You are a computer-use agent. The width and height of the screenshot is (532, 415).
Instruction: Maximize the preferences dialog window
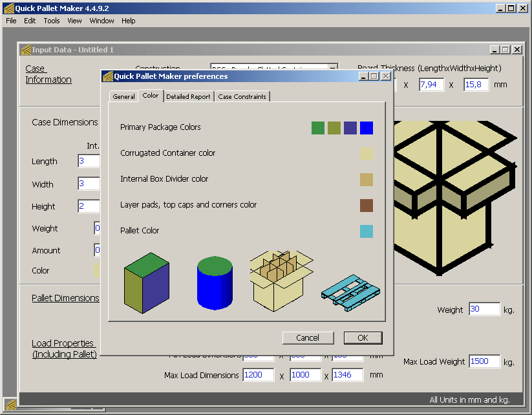(x=374, y=76)
